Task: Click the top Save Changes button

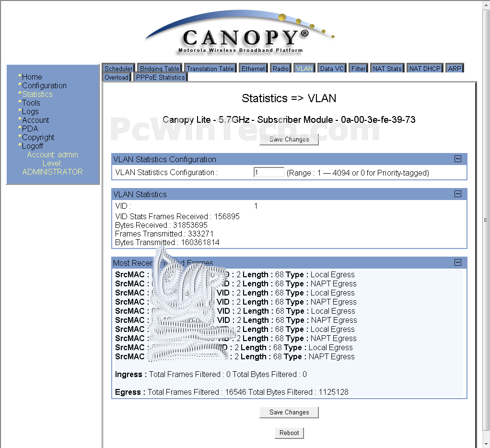Action: (x=289, y=140)
